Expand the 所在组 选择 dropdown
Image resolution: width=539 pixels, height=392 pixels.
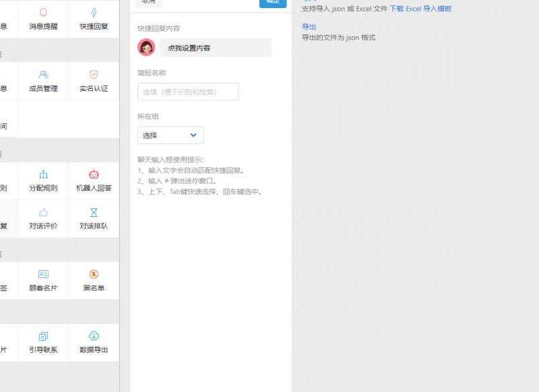(170, 135)
